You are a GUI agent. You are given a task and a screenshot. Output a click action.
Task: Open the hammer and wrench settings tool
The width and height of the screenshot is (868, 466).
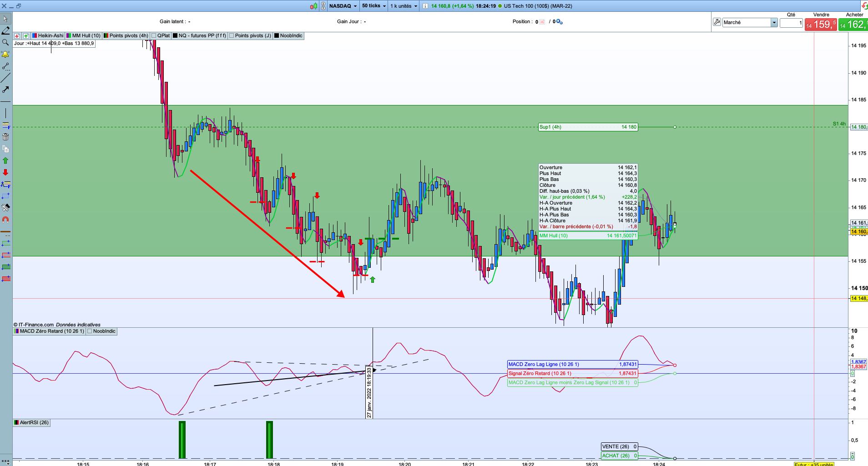pyautogui.click(x=5, y=208)
